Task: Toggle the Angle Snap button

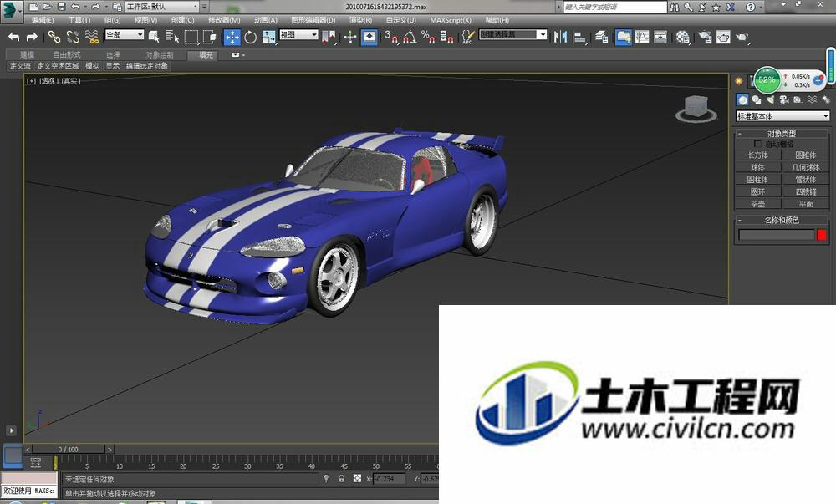Action: point(410,37)
